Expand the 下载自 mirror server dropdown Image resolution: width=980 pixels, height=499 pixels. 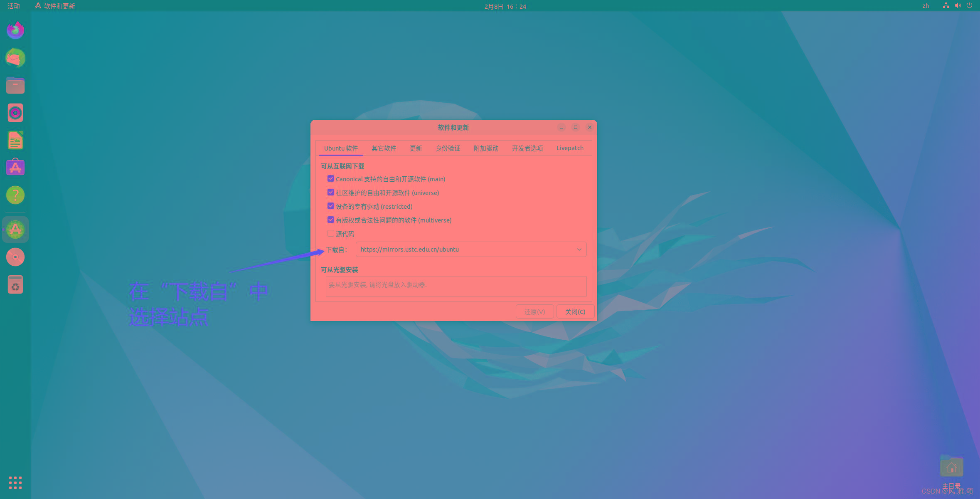click(x=471, y=249)
